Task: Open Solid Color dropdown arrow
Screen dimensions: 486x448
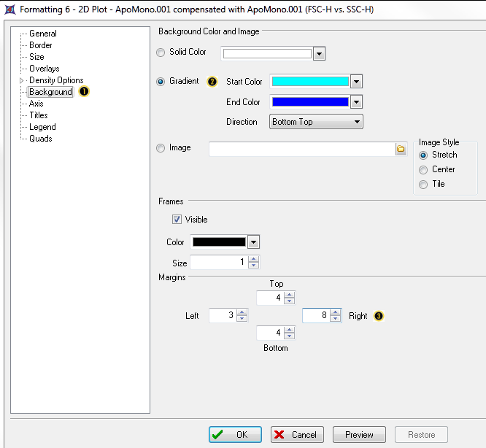Action: [x=319, y=54]
